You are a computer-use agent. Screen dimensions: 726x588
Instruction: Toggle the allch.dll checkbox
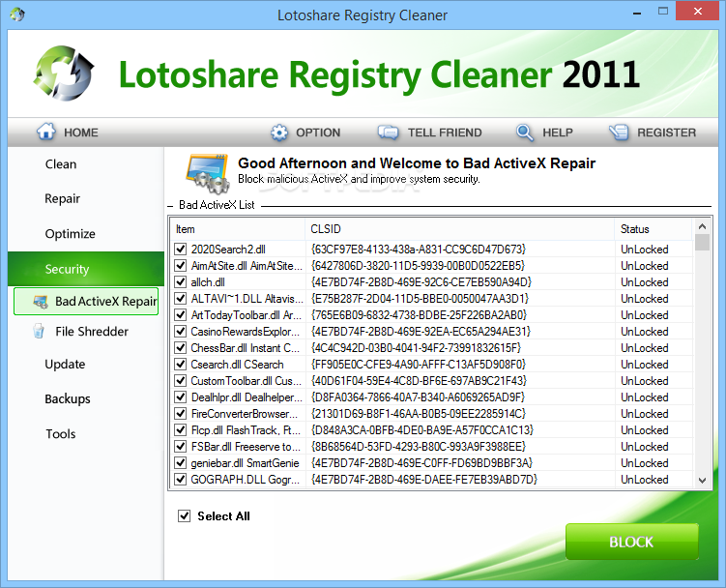pyautogui.click(x=181, y=282)
